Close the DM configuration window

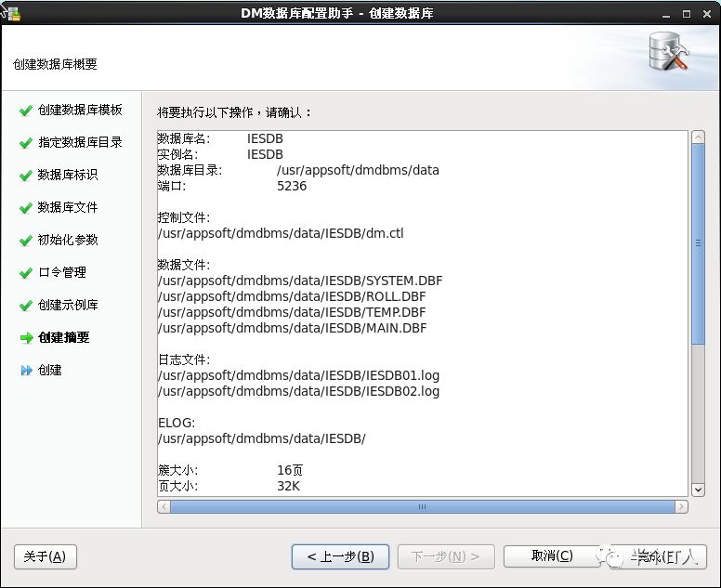coord(707,14)
